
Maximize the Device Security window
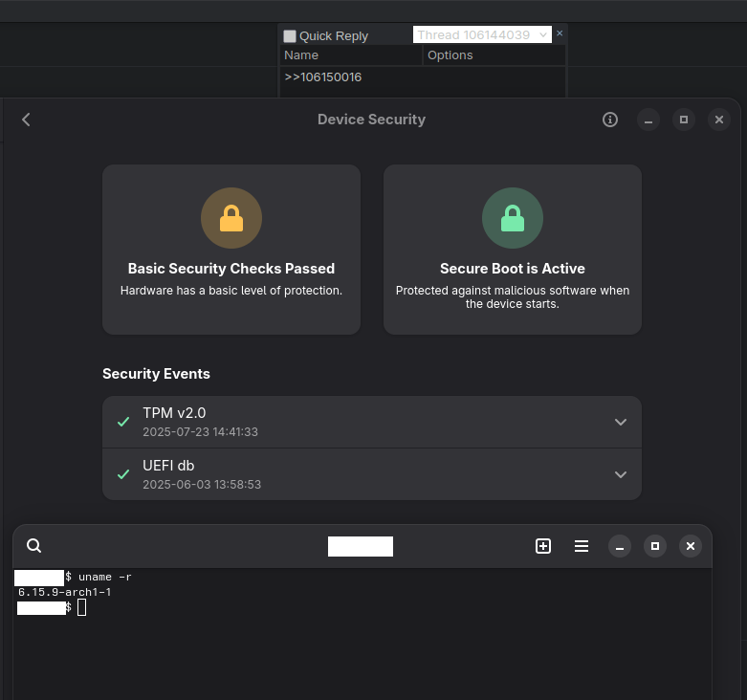click(x=684, y=120)
